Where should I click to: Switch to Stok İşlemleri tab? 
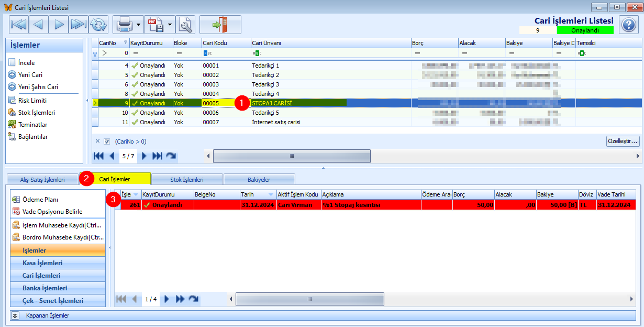point(187,180)
